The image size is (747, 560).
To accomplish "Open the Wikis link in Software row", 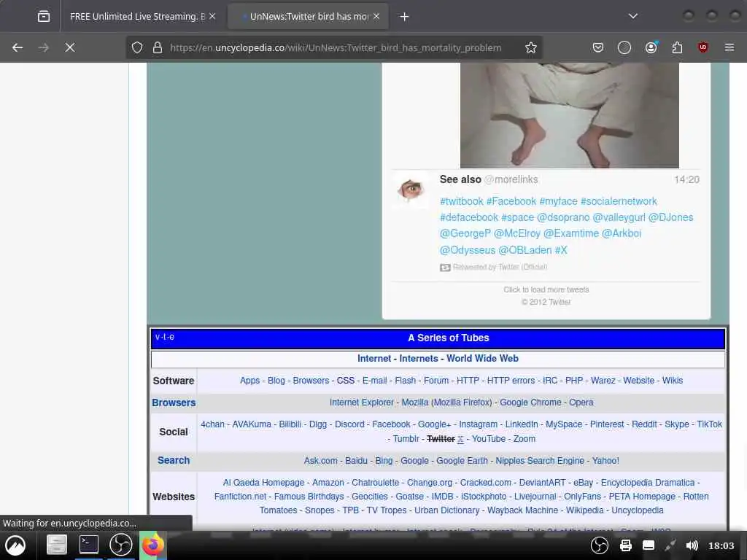I will point(672,381).
